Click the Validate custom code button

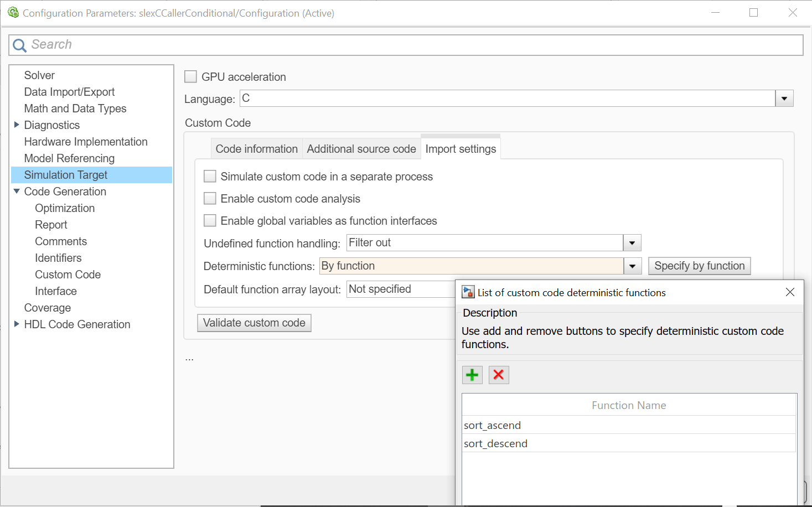(254, 323)
